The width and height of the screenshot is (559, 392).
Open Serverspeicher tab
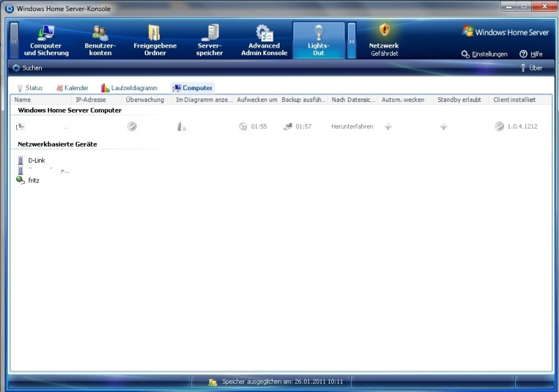(x=210, y=41)
